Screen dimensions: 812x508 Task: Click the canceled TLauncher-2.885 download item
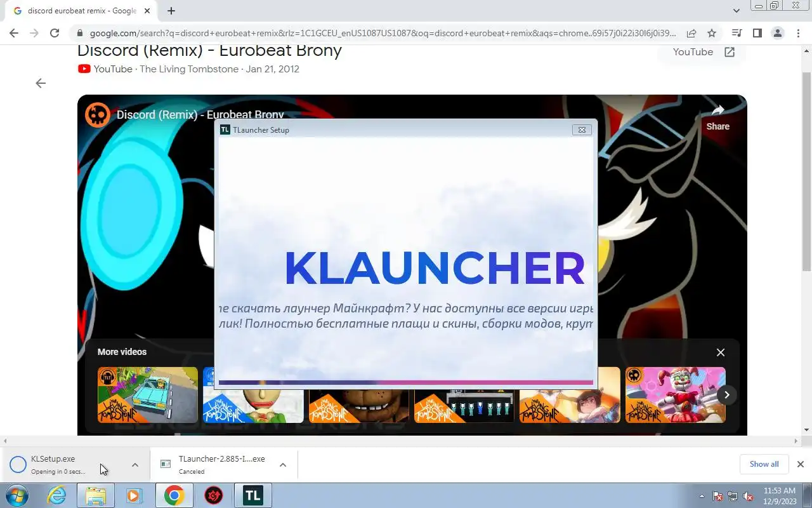216,465
